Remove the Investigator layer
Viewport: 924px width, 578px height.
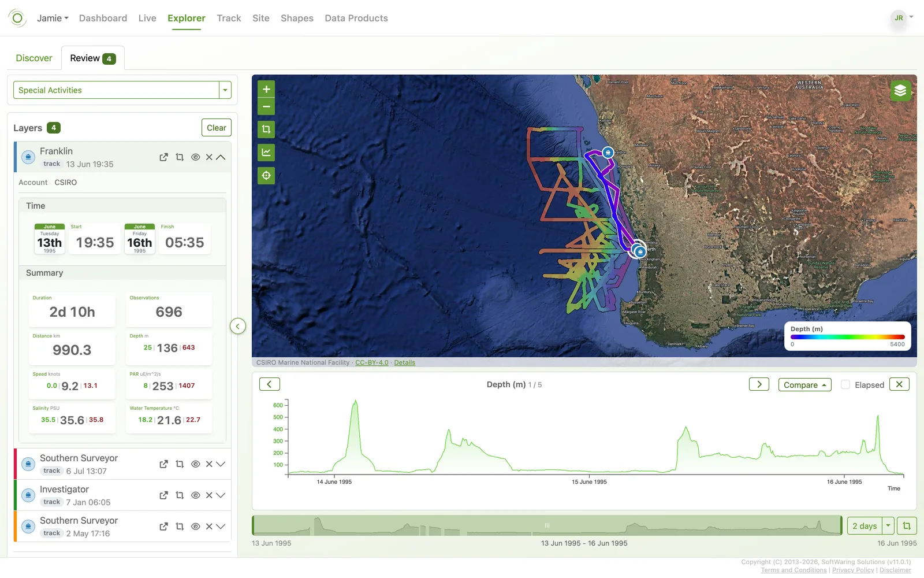pyautogui.click(x=209, y=495)
